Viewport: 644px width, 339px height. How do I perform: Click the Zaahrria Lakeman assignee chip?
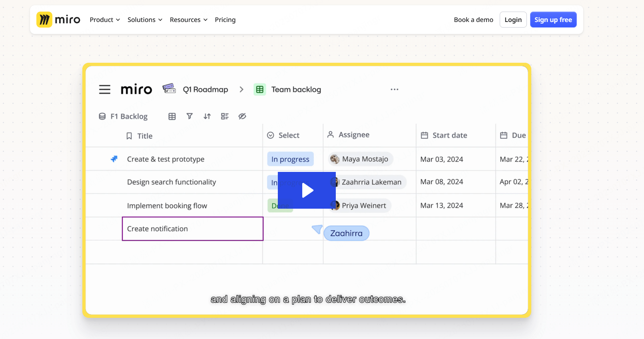pyautogui.click(x=368, y=182)
